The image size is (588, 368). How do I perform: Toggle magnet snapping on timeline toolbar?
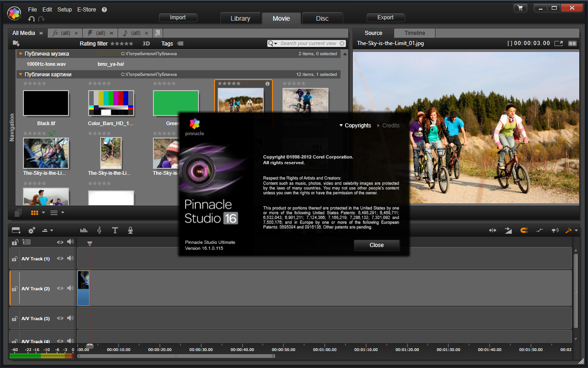point(524,230)
